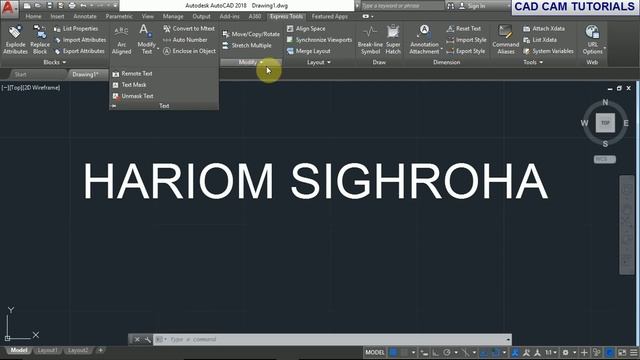The height and width of the screenshot is (360, 640).
Task: Toggle Clean Screen in status bar
Action: point(622,352)
